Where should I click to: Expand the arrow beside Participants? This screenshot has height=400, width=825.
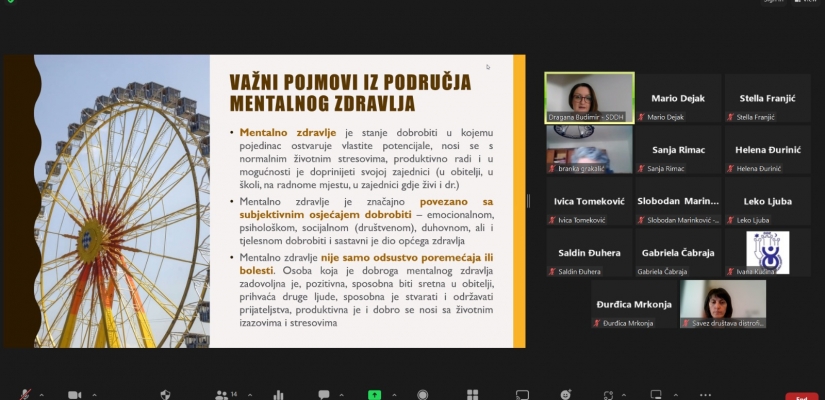(249, 395)
